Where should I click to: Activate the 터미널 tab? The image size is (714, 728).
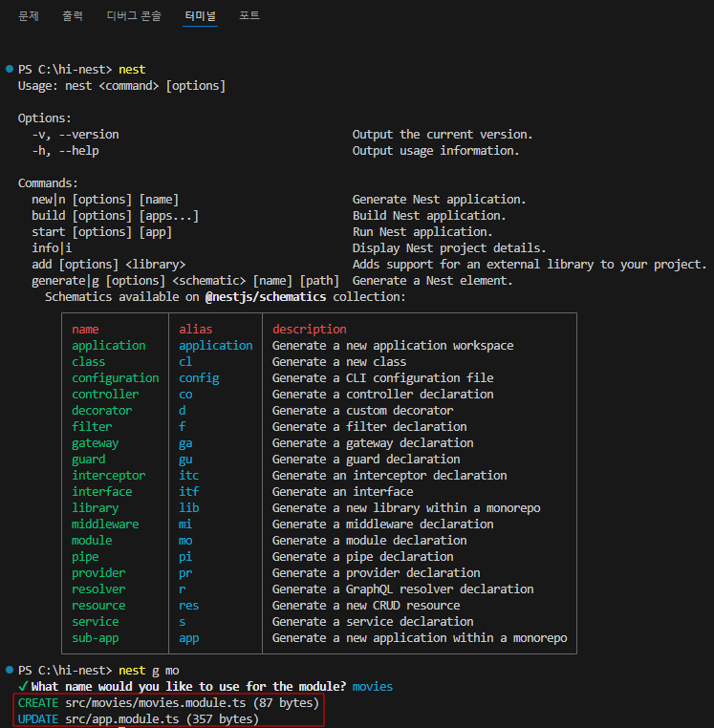(x=200, y=16)
